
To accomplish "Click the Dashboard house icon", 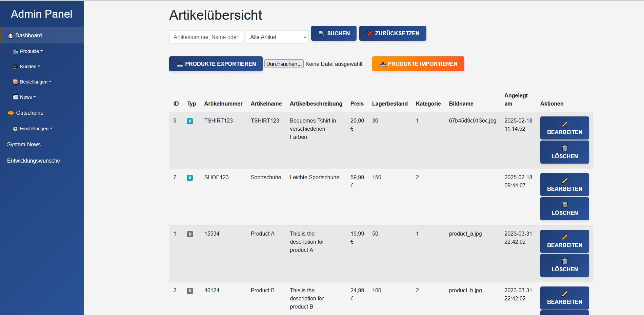I will click(x=11, y=36).
